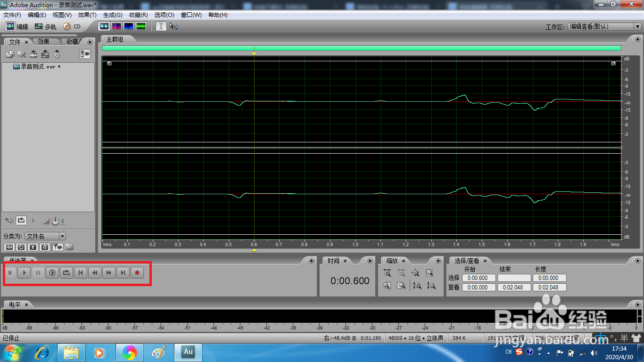Click zoom to right edge of selection

coord(401,285)
